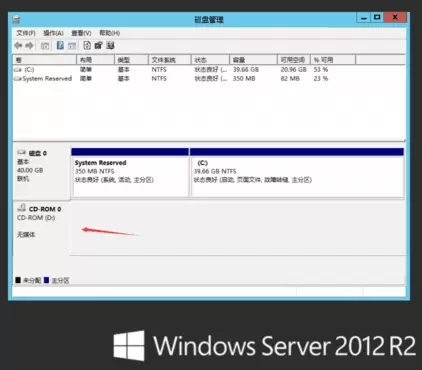This screenshot has height=370, width=422.
Task: Click the dark folder properties toolbar icon
Action: (98, 45)
